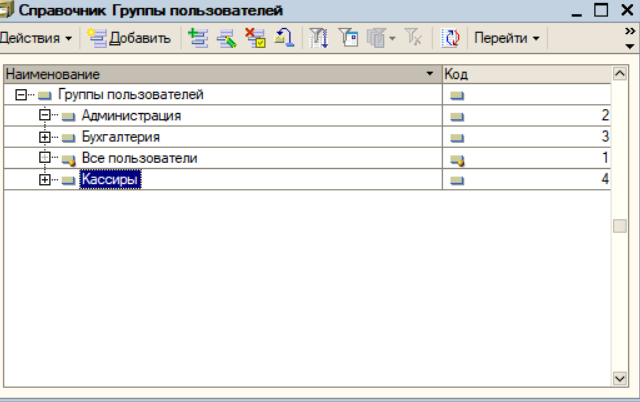The width and height of the screenshot is (640, 402).
Task: Click the sort arrow in Наименование header
Action: coord(429,74)
